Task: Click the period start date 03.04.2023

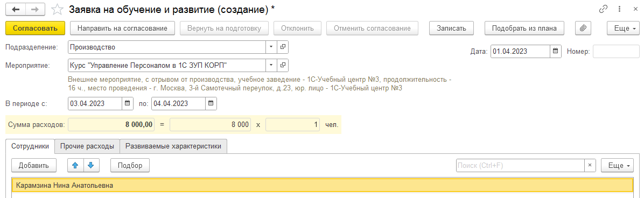Action: [95, 103]
